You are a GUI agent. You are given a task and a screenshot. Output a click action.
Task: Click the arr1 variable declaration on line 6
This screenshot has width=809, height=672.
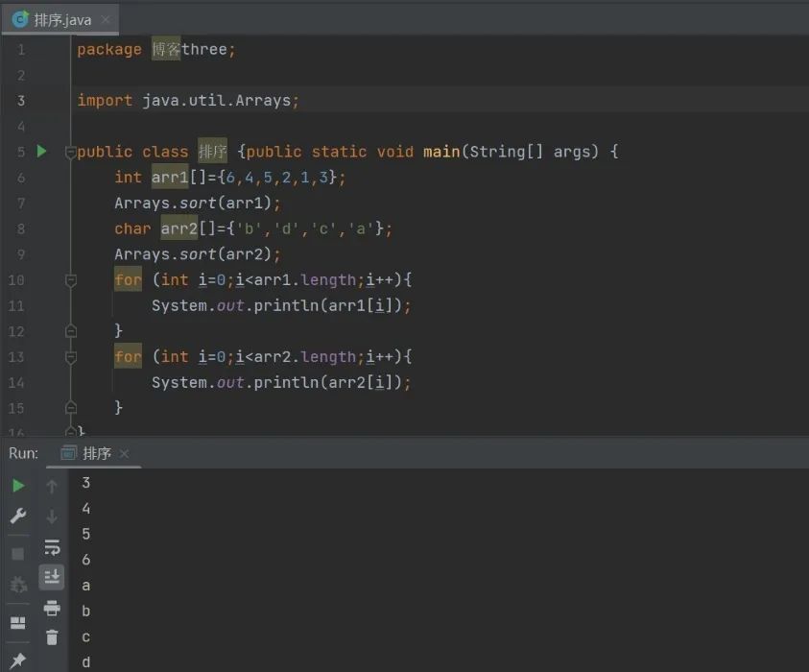[x=170, y=177]
